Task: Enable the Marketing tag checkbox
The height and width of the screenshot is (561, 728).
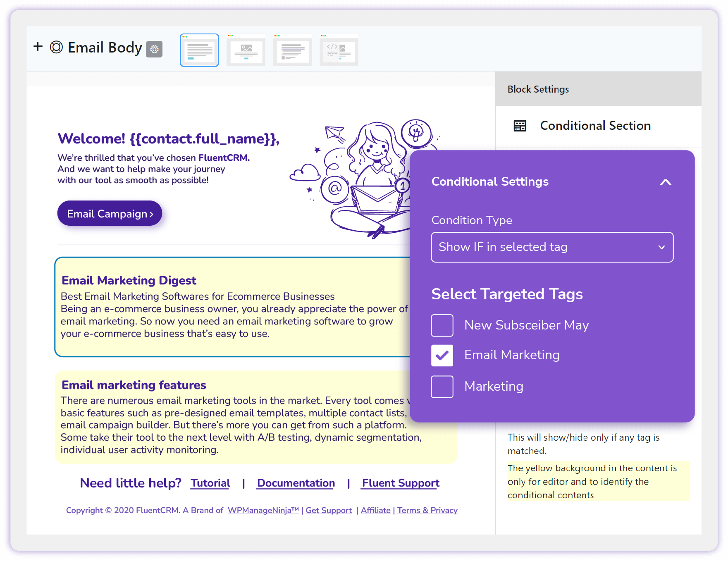Action: (x=442, y=386)
